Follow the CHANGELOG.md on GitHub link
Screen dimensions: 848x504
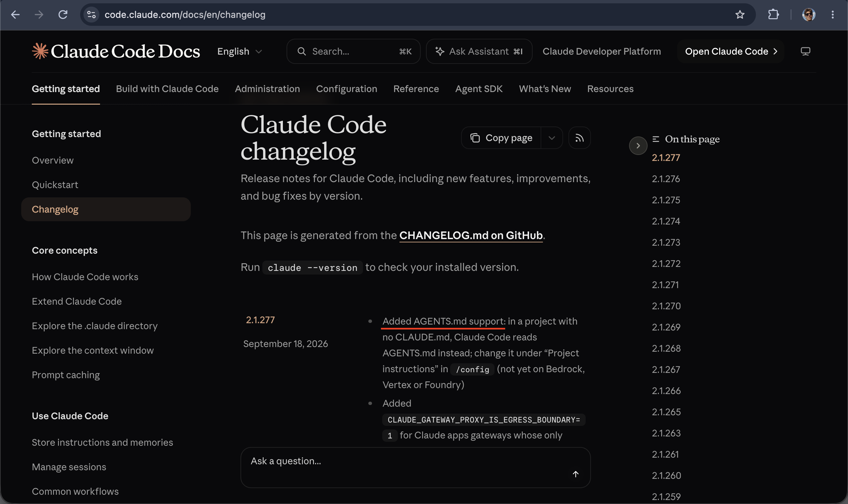tap(471, 235)
